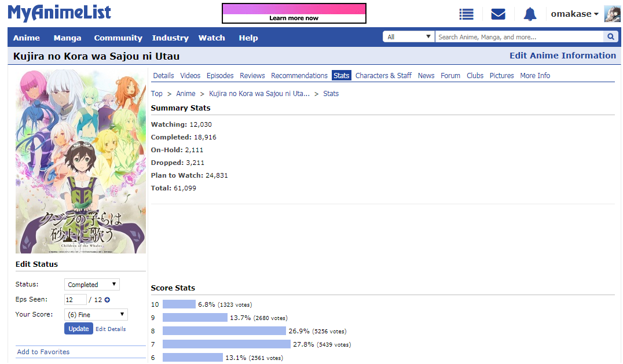This screenshot has width=623, height=364.
Task: Open the Community menu
Action: pos(118,38)
